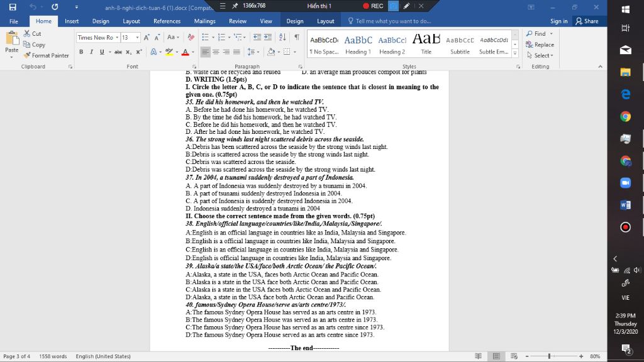Click the Numbering list icon
The height and width of the screenshot is (362, 644).
221,37
